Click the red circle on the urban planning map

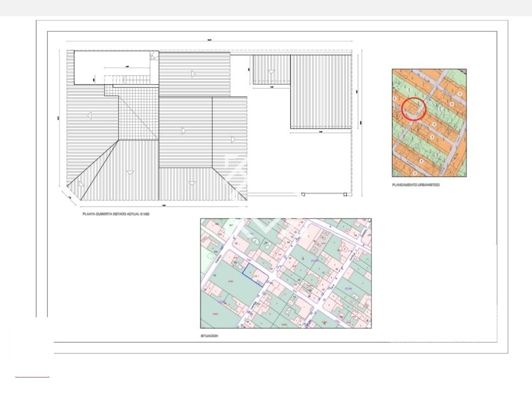pyautogui.click(x=414, y=108)
